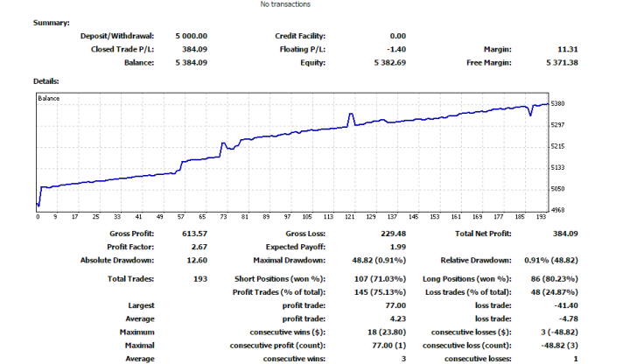Screen dimensions: 630x364
Task: Click the 73 x-axis tick label
Action: click(223, 217)
